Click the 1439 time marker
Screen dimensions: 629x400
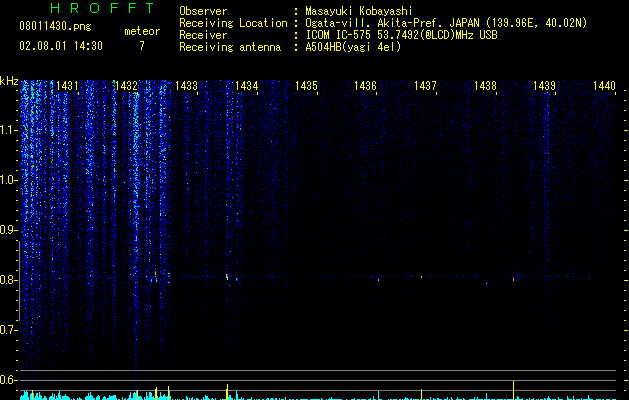point(544,86)
